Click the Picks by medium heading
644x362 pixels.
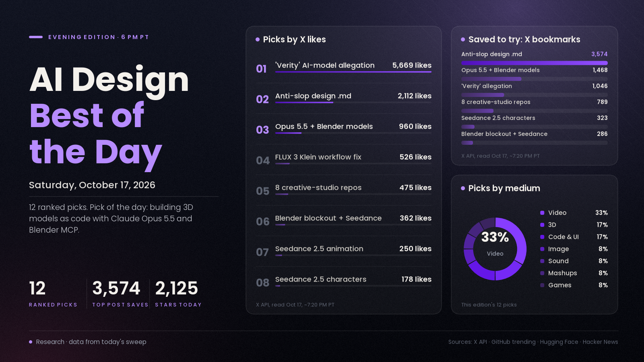coord(504,188)
